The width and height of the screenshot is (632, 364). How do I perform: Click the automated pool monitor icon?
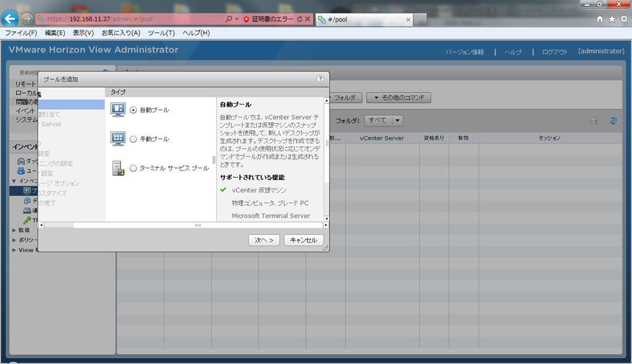click(118, 110)
